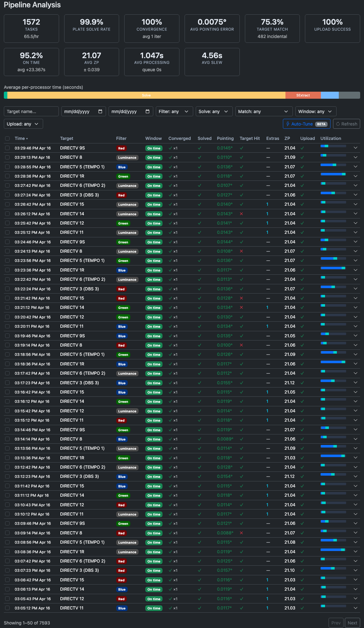Open the Match: any dropdown
Screen dimensions: 364x628
(x=264, y=111)
